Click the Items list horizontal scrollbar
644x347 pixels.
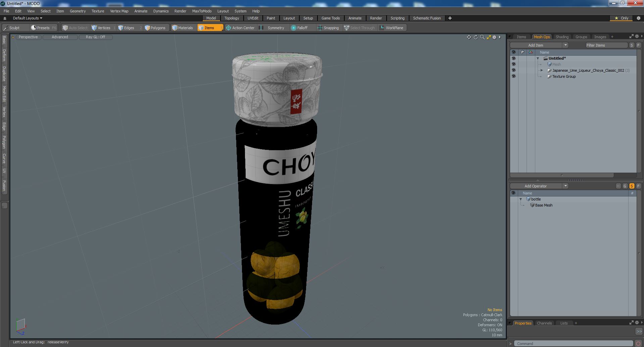click(x=562, y=175)
